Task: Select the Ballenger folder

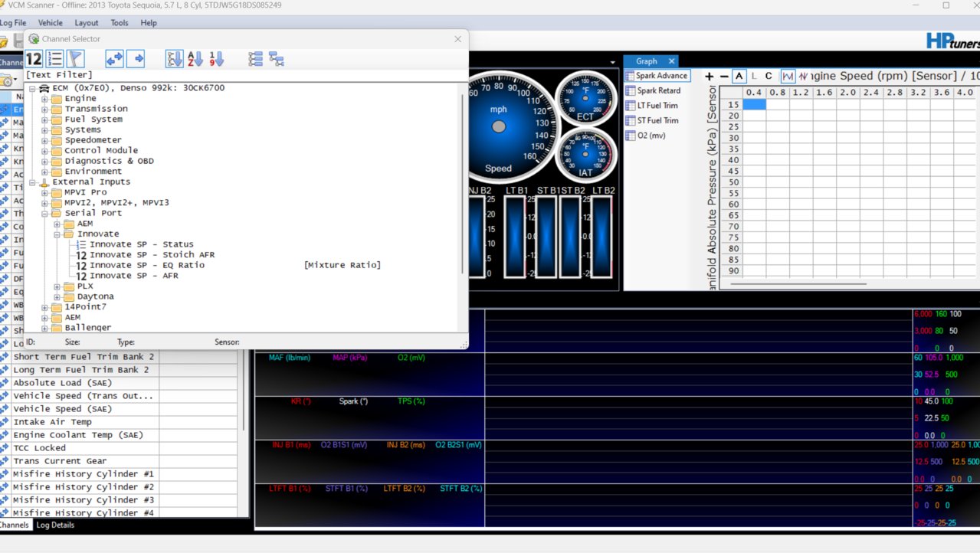Action: (87, 328)
